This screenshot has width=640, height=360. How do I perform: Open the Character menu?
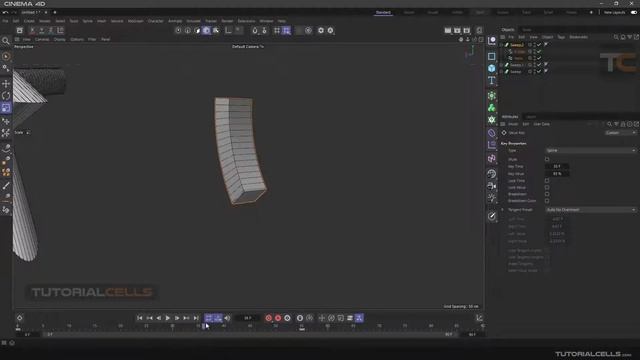coord(156,21)
